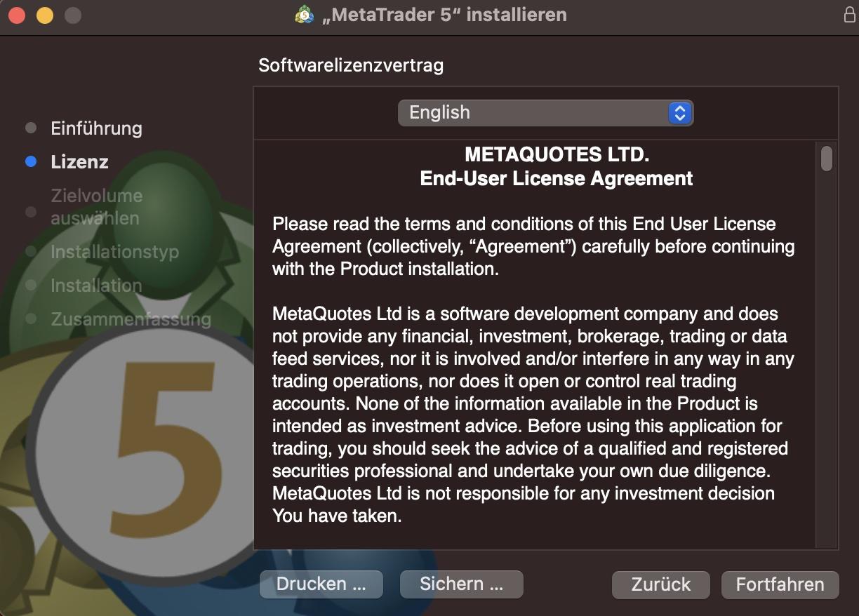
Task: Continue installation via the Fortfahren button
Action: tap(780, 584)
